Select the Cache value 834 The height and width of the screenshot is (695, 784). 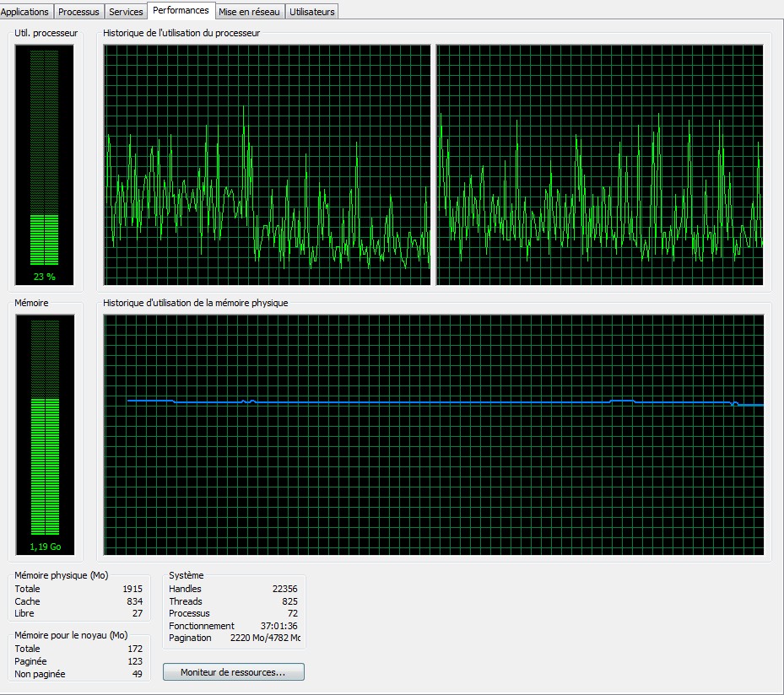pyautogui.click(x=134, y=601)
